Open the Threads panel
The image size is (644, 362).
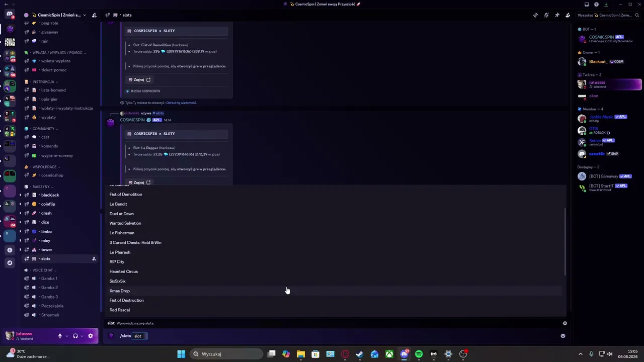click(x=535, y=15)
